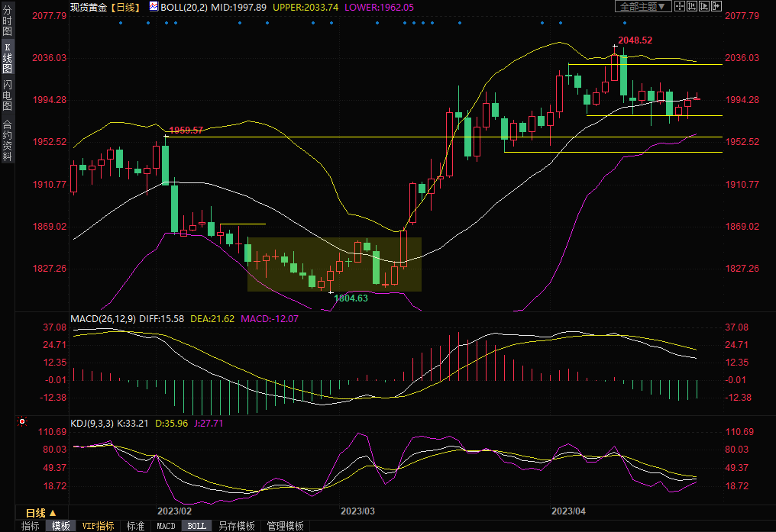Switch to the 标准 template
The image size is (776, 532).
pos(135,526)
